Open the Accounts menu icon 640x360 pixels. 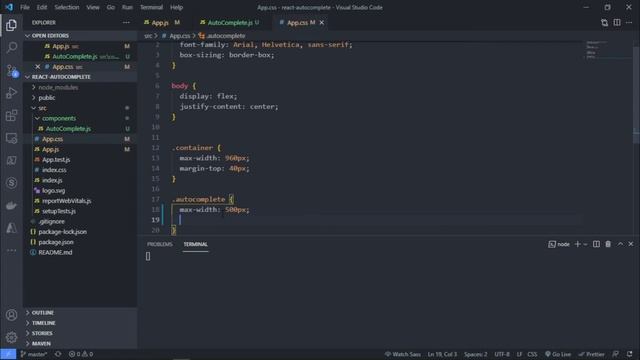point(11,315)
